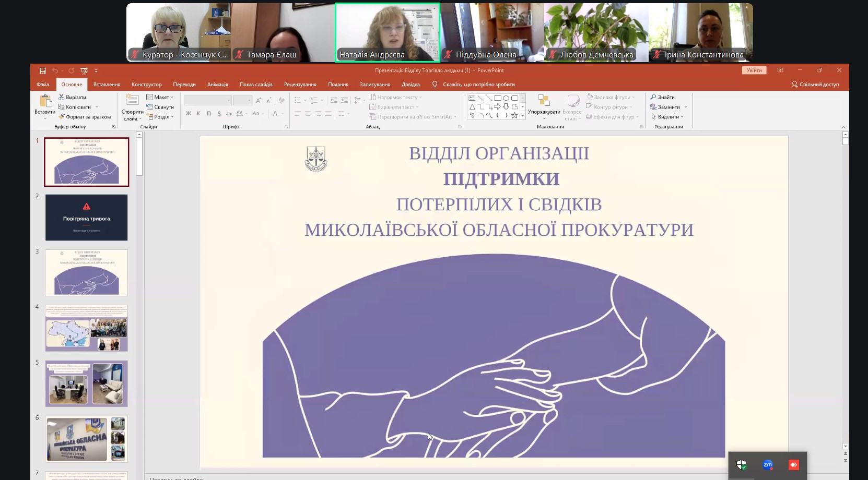The width and height of the screenshot is (868, 480).
Task: Open the Заливка фігури shape fill menu
Action: [611, 97]
